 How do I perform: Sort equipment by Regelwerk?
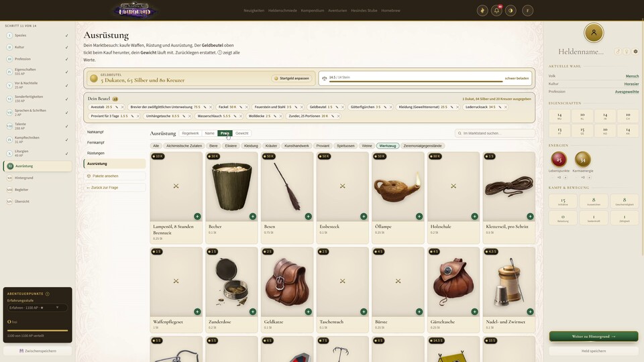click(190, 133)
